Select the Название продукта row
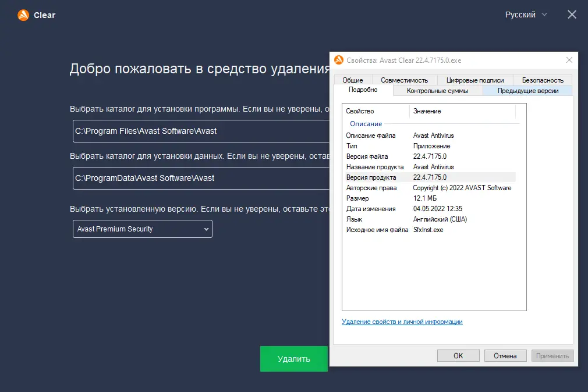Image resolution: width=588 pixels, height=392 pixels. coord(430,167)
